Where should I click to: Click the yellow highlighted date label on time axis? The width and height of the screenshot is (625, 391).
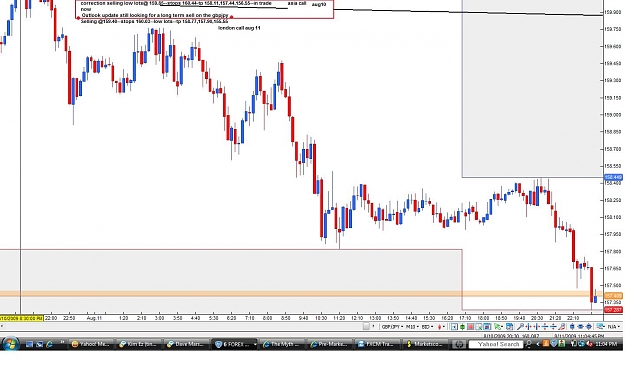click(22, 318)
